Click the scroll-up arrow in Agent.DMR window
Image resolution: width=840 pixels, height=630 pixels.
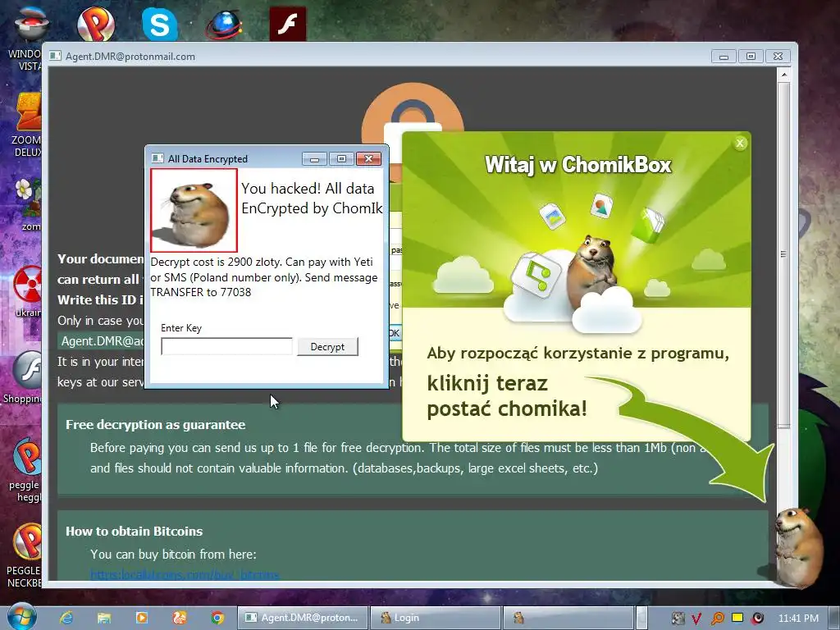(x=783, y=75)
